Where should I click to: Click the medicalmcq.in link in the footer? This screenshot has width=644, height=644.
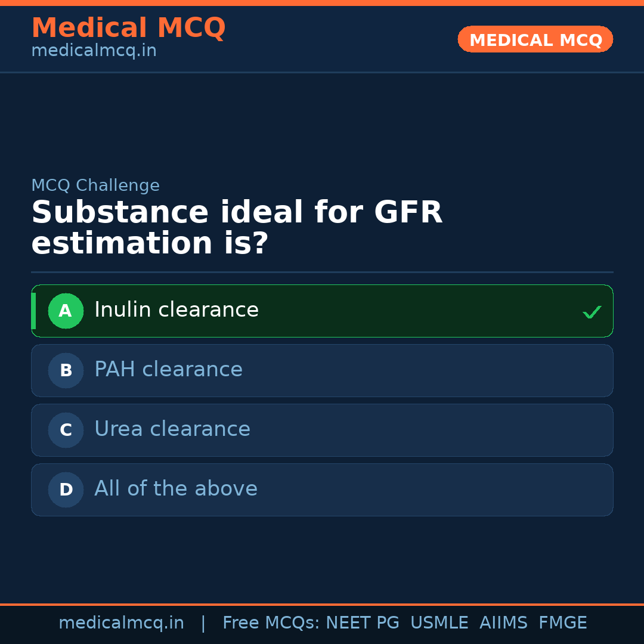pyautogui.click(x=121, y=623)
